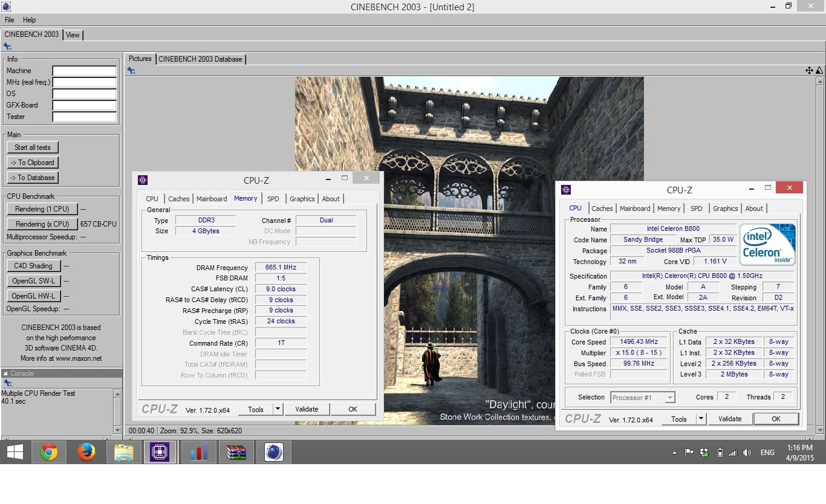Click the Windows Start button
Image resolution: width=826 pixels, height=504 pixels.
click(x=15, y=452)
